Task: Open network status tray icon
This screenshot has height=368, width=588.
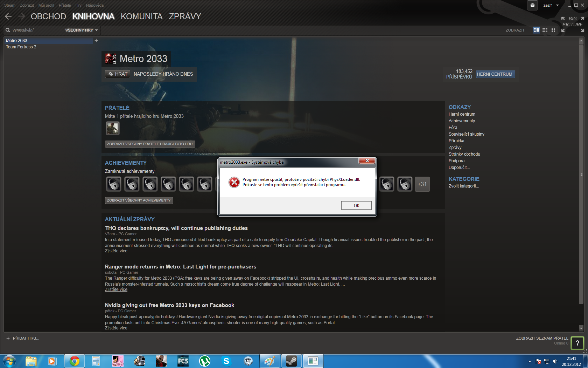Action: (547, 361)
